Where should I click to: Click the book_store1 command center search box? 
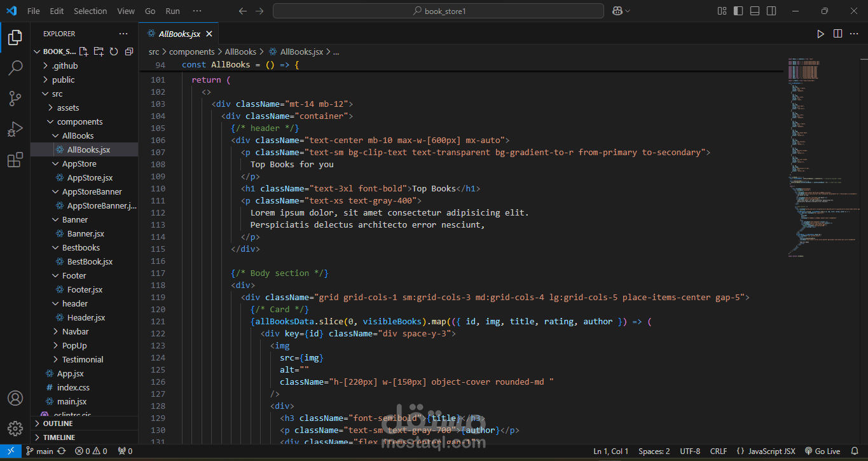click(438, 11)
